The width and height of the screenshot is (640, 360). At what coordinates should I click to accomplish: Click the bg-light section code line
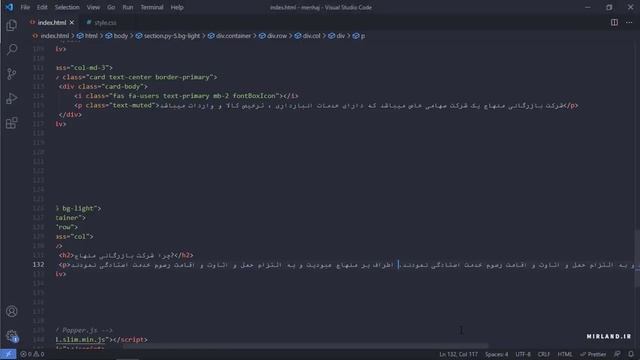pyautogui.click(x=78, y=209)
